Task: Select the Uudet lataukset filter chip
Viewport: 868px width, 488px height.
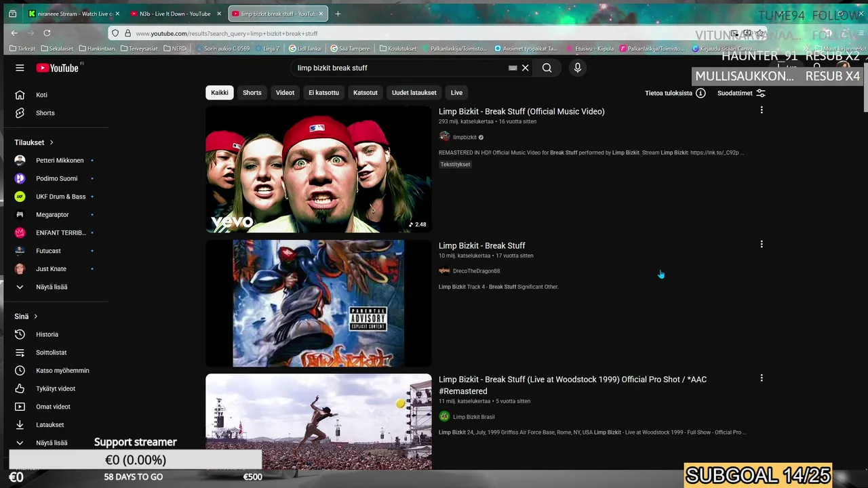Action: [x=414, y=93]
